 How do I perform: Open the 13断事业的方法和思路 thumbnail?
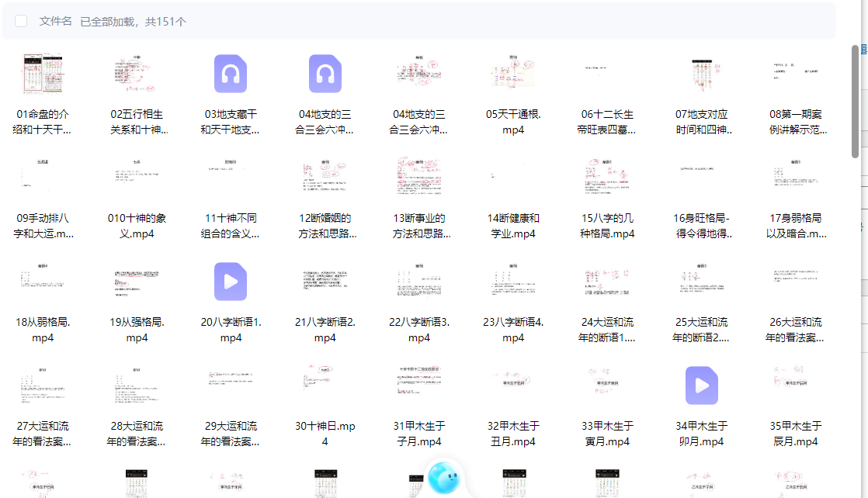[419, 178]
